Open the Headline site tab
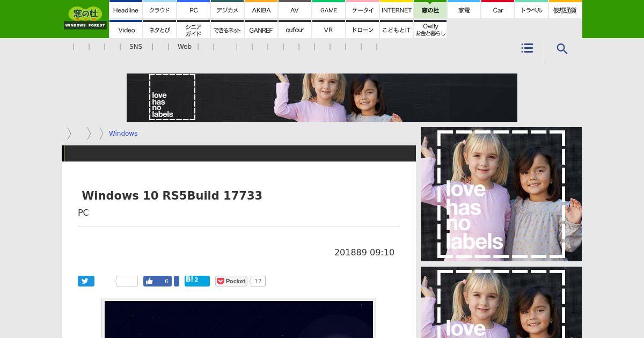The image size is (644, 338). click(126, 10)
